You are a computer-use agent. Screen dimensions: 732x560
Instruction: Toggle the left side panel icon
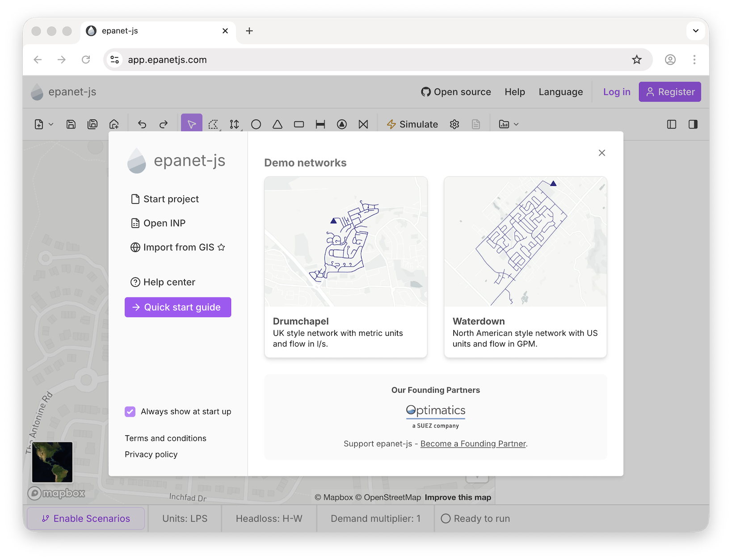click(672, 124)
